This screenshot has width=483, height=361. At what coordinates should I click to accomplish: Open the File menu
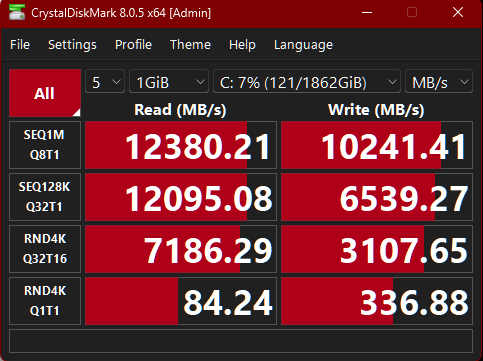click(20, 45)
